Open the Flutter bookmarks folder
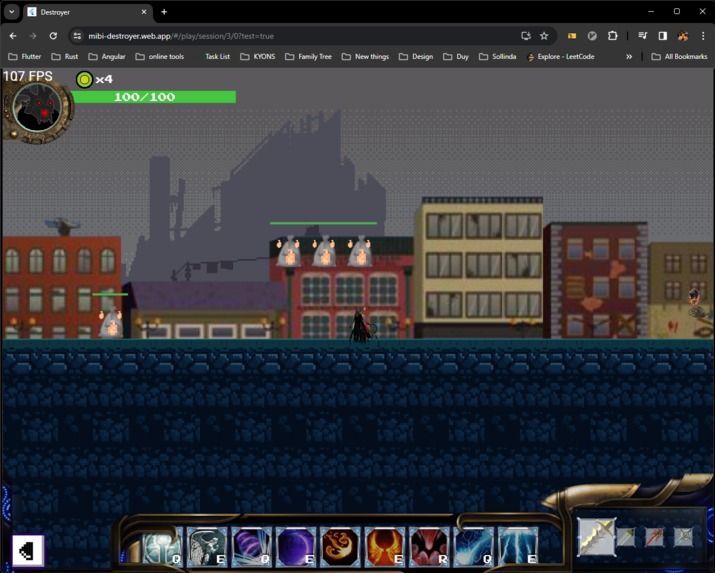This screenshot has height=573, width=715. [25, 57]
